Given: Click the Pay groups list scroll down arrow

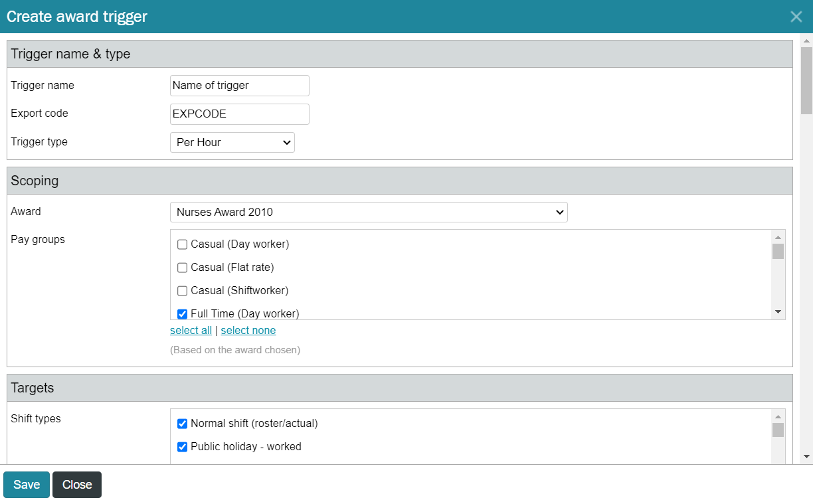Looking at the screenshot, I should (778, 312).
